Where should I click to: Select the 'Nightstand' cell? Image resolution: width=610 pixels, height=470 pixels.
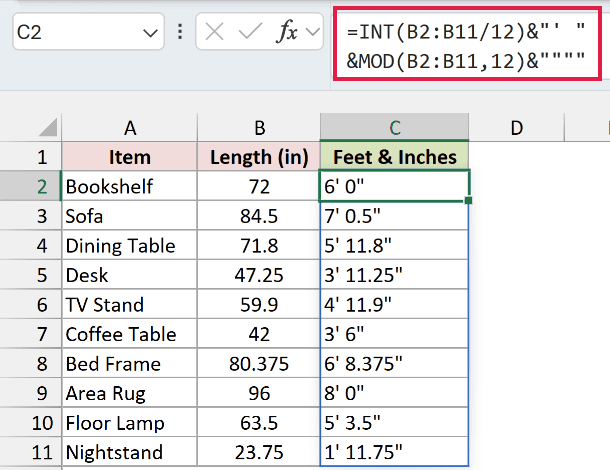130,452
